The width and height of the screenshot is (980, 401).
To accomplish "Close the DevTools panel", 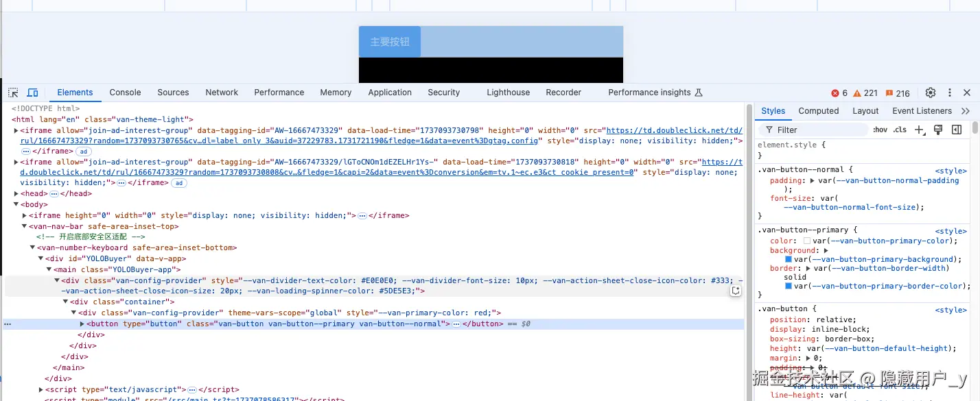I will (967, 93).
